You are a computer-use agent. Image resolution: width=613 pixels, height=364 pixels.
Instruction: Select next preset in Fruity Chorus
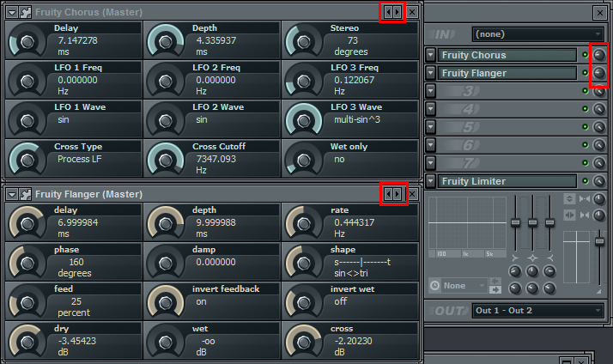click(398, 12)
